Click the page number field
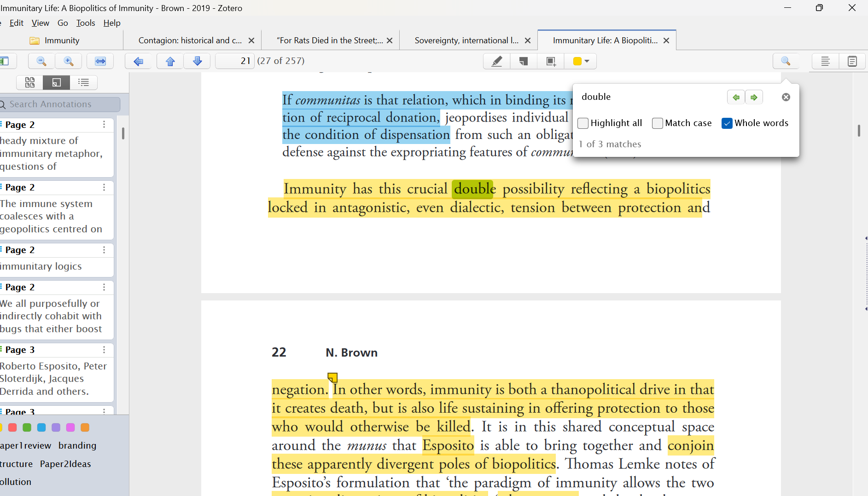The width and height of the screenshot is (868, 496). (235, 61)
